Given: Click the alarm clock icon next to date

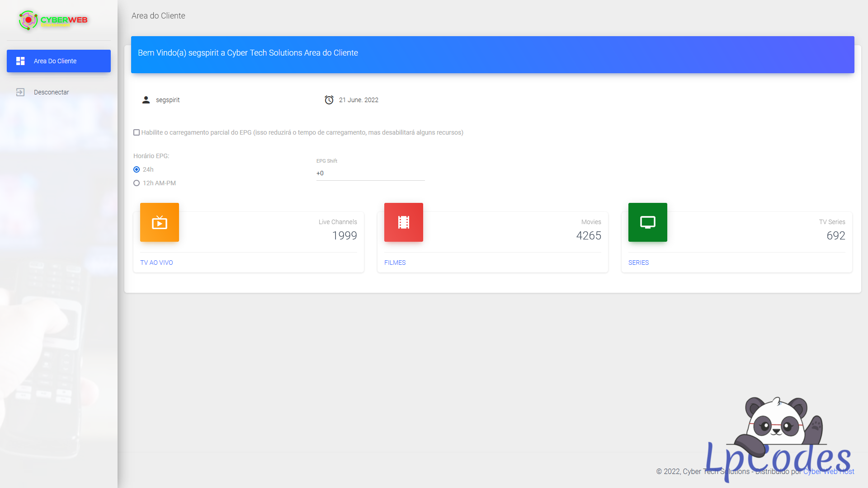Looking at the screenshot, I should pos(329,100).
